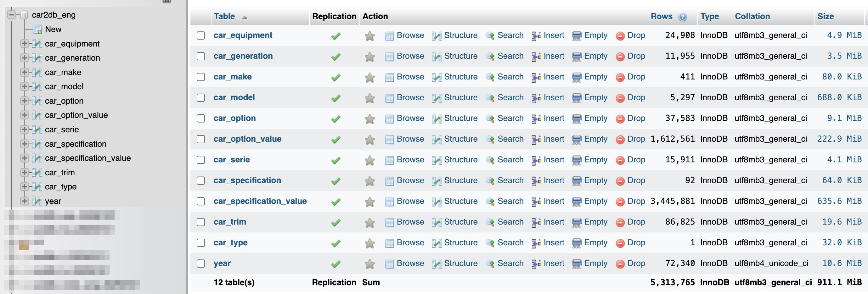Image resolution: width=868 pixels, height=294 pixels.
Task: Click the Browse icon for car_make row
Action: (389, 77)
